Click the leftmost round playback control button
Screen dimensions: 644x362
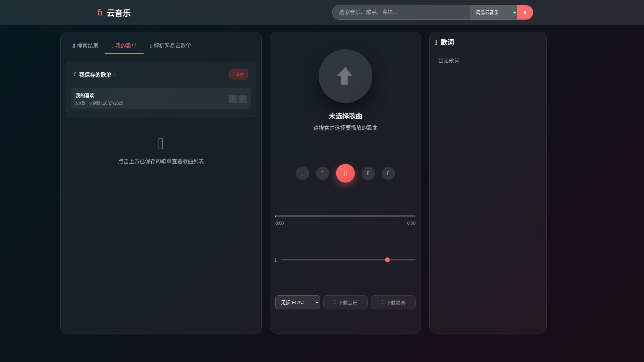(x=302, y=173)
